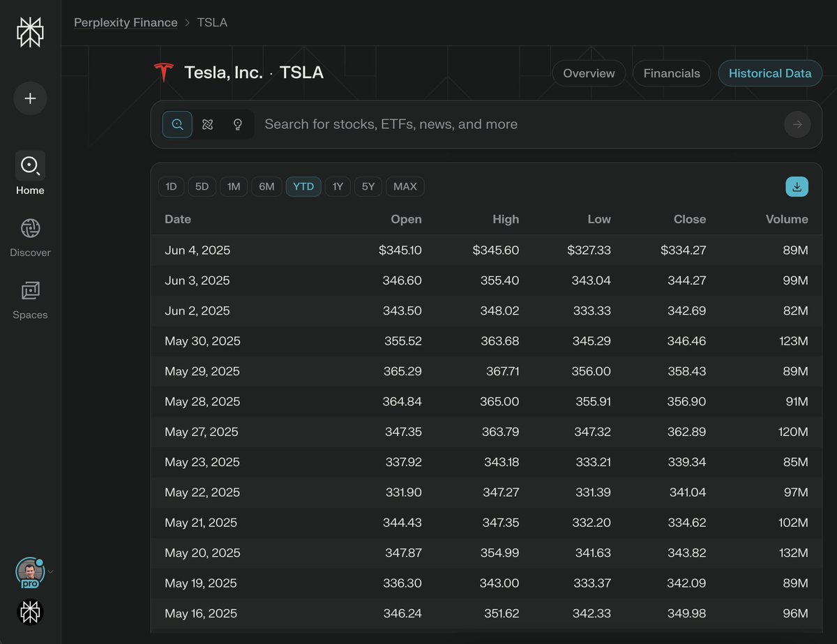Download historical data with download icon
The image size is (837, 644).
[x=797, y=186]
